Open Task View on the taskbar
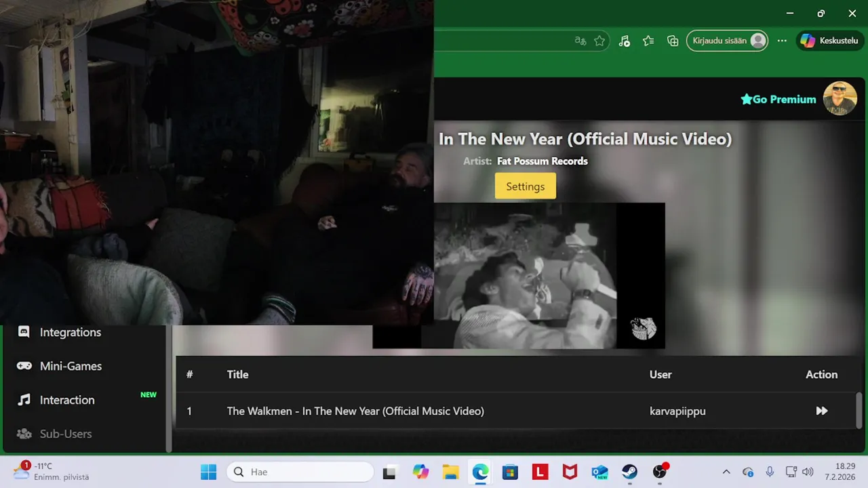Screen dimensions: 868x488 389,472
